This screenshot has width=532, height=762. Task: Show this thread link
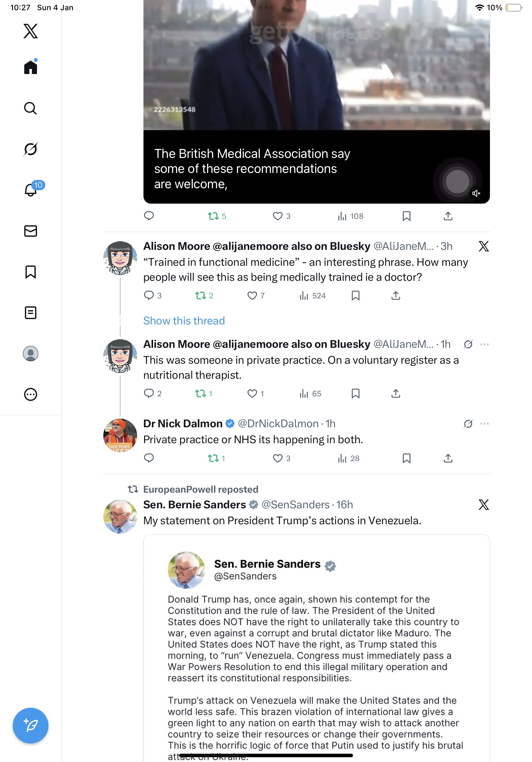pyautogui.click(x=184, y=321)
